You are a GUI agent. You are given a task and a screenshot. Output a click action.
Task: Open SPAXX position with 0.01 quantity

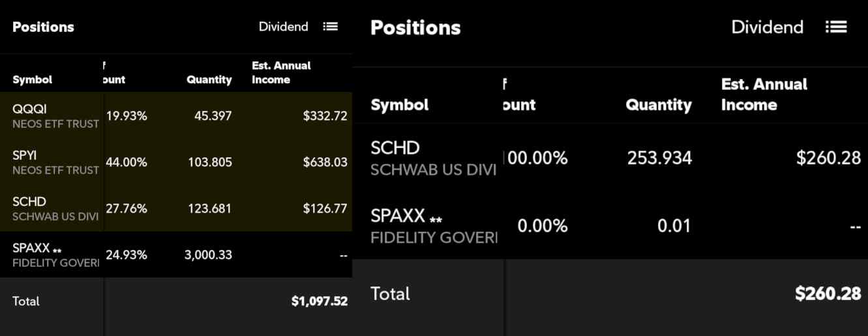[610, 225]
